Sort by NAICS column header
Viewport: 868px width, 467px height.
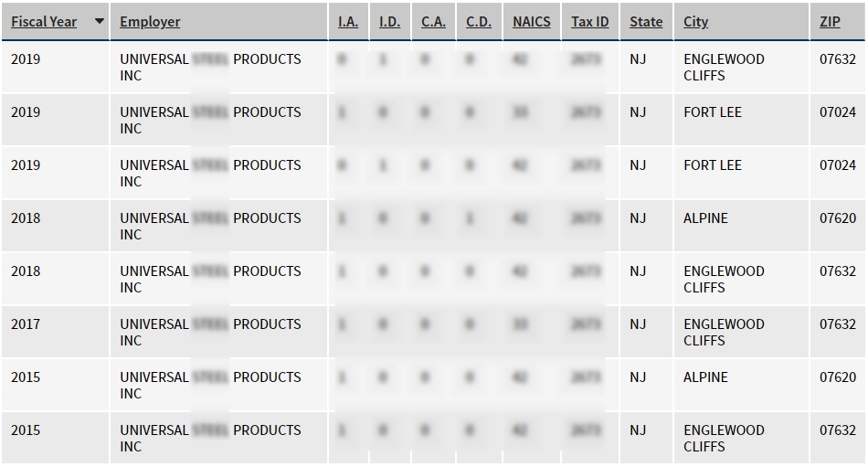point(532,21)
